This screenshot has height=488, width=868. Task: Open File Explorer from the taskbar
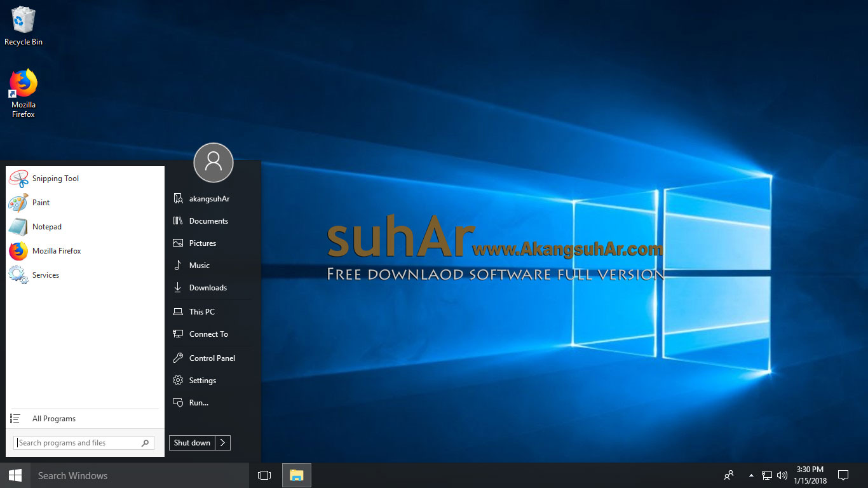(296, 475)
